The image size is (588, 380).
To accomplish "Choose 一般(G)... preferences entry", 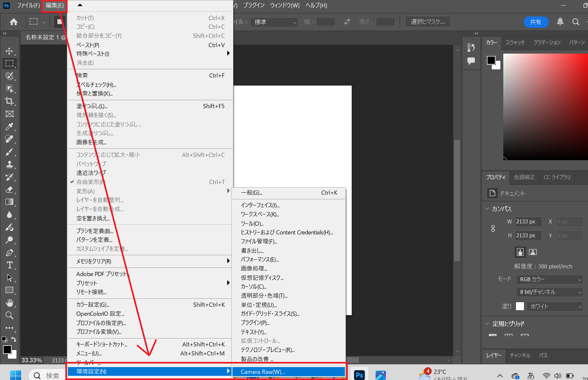I will [289, 193].
